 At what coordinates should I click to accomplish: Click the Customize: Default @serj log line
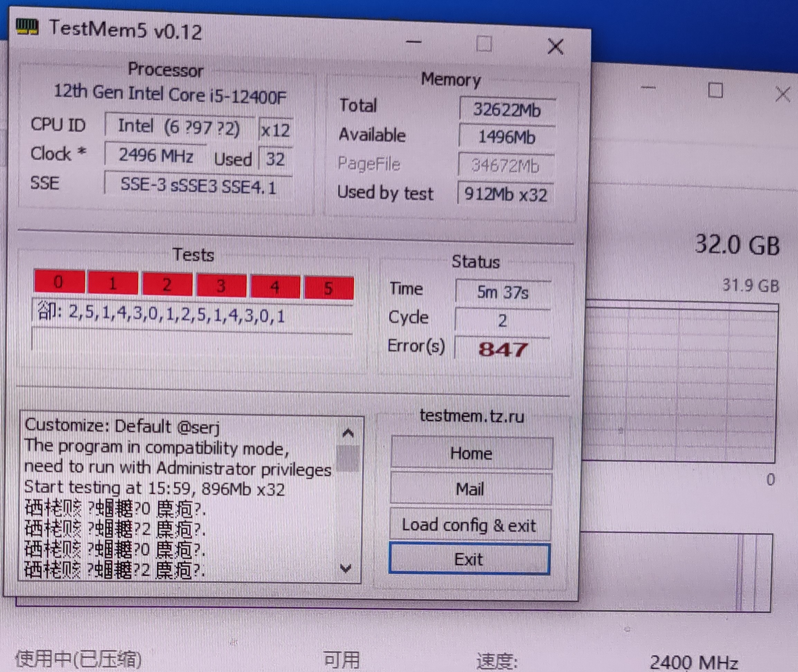tap(122, 426)
